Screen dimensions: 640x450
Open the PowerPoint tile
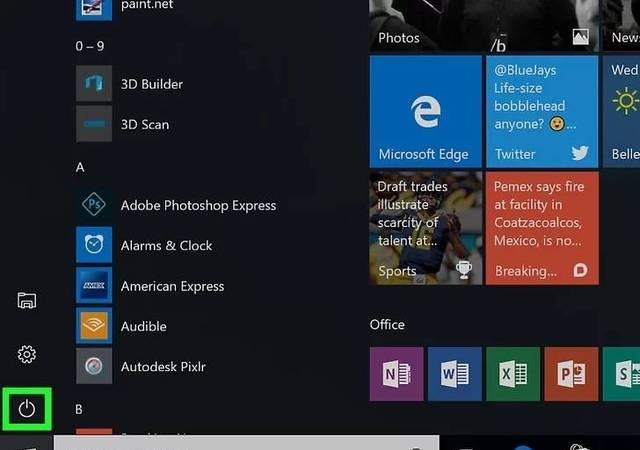(571, 374)
